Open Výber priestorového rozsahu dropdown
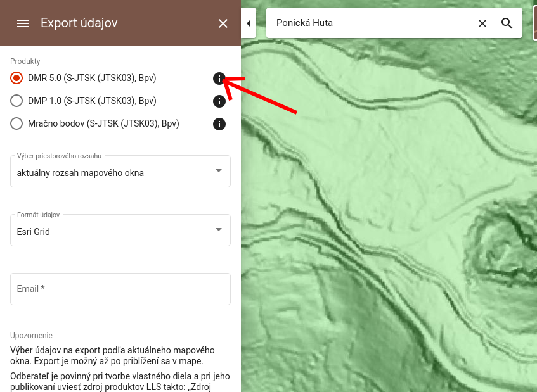 click(120, 172)
